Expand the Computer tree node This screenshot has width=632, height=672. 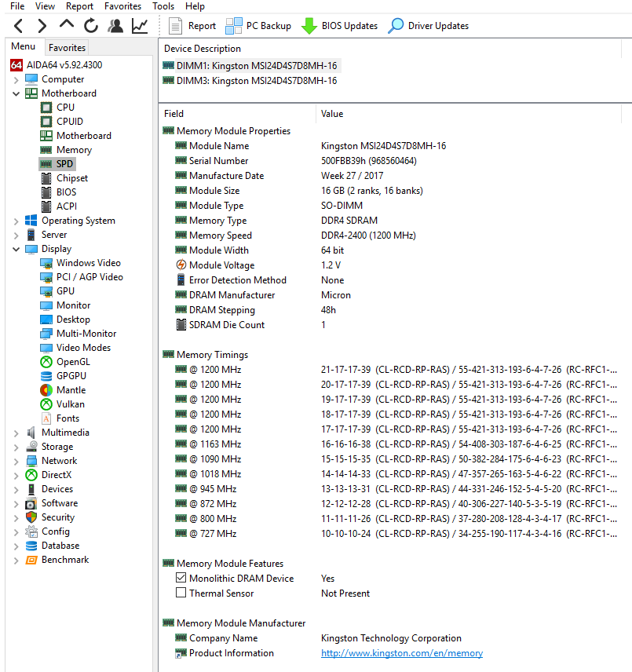pos(16,80)
